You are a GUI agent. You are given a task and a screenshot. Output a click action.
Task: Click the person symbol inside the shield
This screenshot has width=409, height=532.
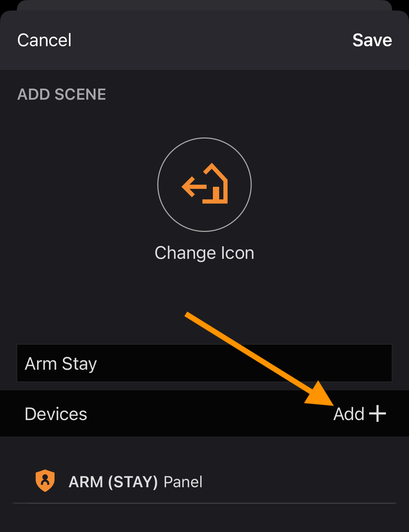coord(45,480)
